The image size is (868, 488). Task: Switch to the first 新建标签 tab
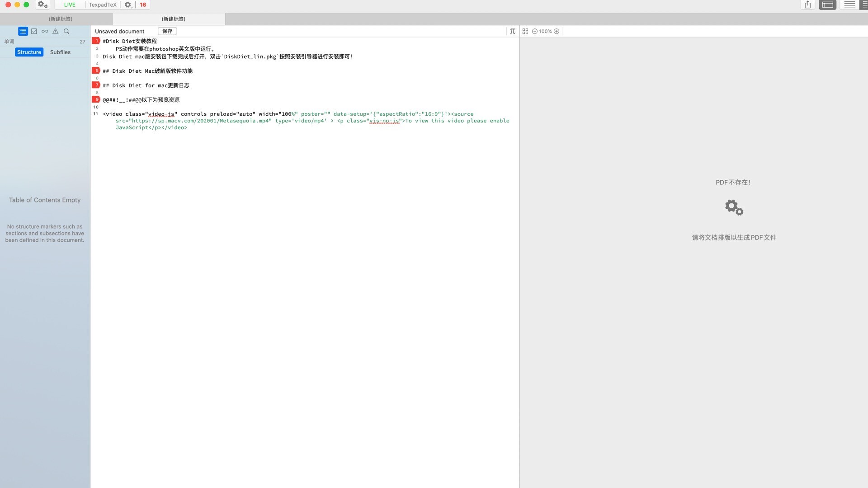(x=61, y=19)
